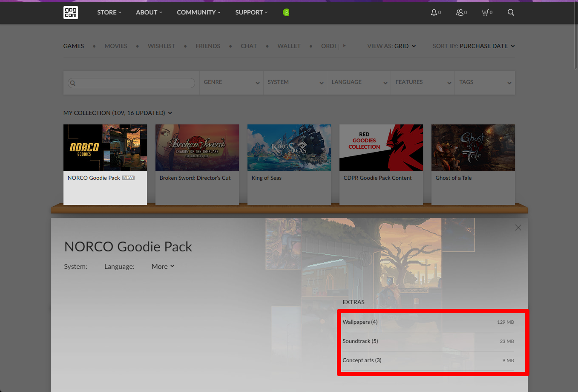Click the System: label
578x392 pixels.
click(76, 267)
